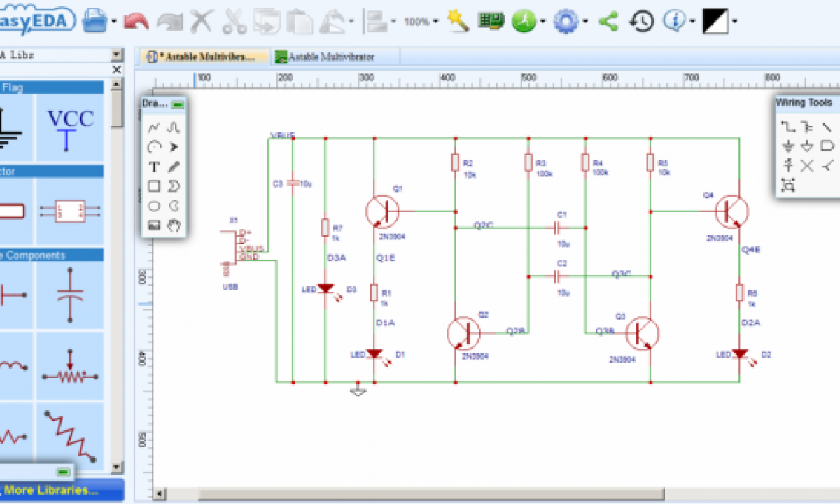Click the magic wand design manager icon
This screenshot has height=504, width=840.
(x=458, y=21)
